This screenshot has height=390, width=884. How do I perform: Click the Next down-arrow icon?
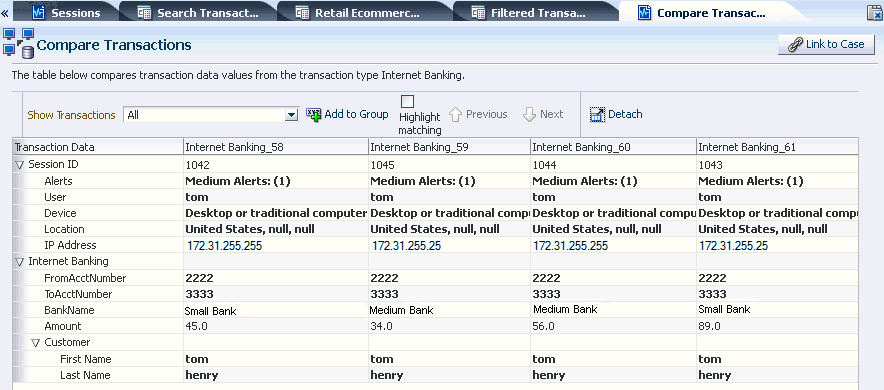[529, 114]
